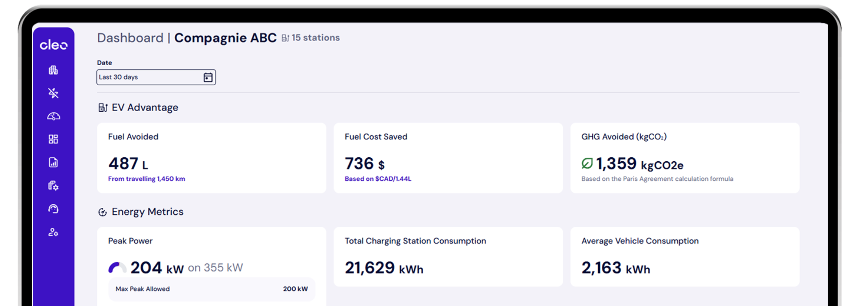Click the Dashboard heading text
Image resolution: width=868 pixels, height=306 pixels.
(x=130, y=38)
